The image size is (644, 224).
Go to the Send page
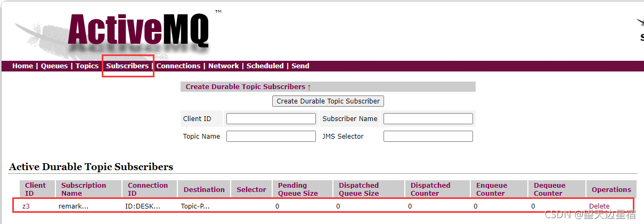point(300,66)
